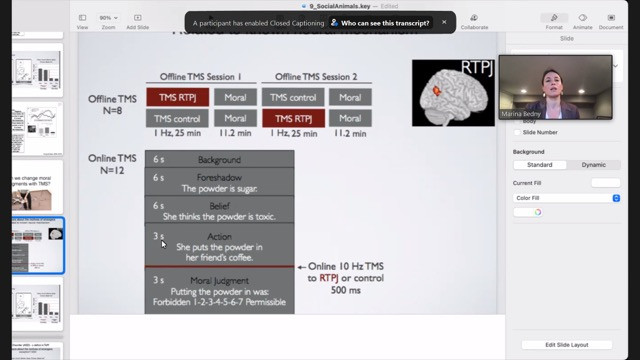Expand the slide layout chevron
This screenshot has height=360, width=640.
point(616,66)
